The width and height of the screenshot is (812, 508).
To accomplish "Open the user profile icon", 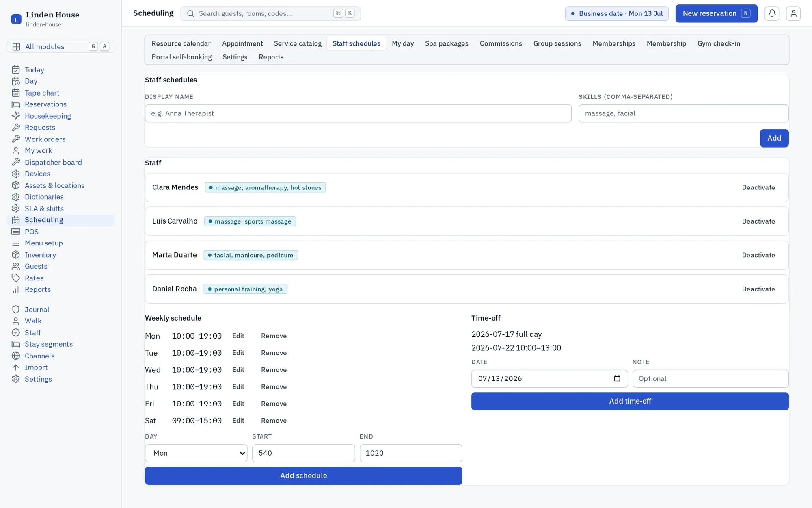I will (793, 13).
